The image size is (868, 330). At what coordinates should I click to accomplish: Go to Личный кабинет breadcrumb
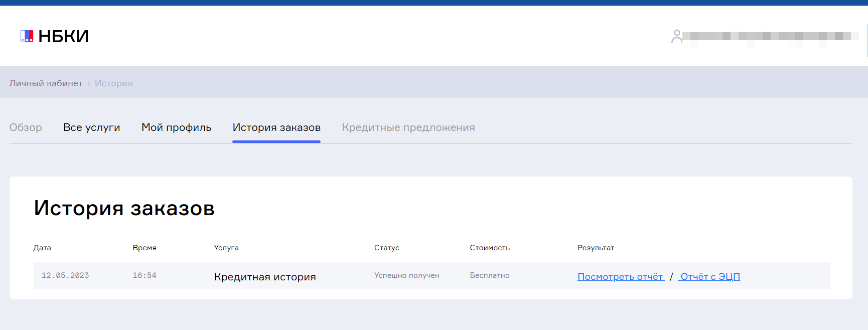(46, 83)
